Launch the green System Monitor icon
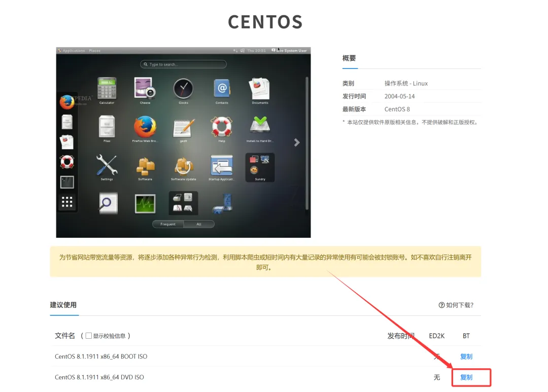Image resolution: width=548 pixels, height=392 pixels. point(145,203)
